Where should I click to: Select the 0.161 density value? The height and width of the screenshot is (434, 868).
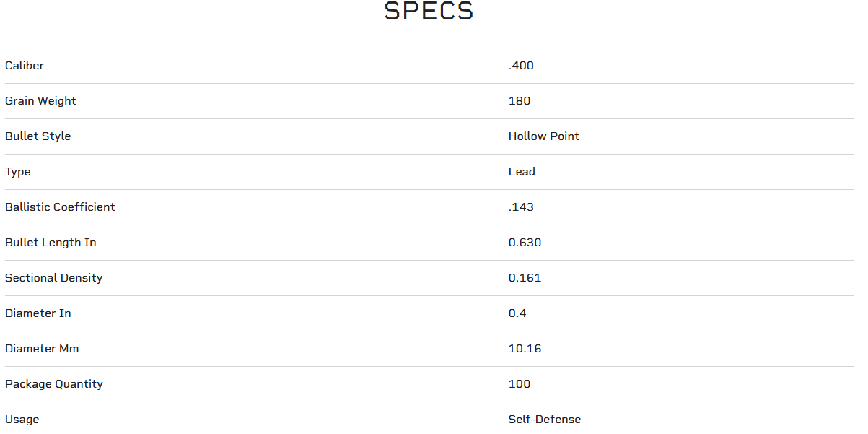(x=525, y=278)
